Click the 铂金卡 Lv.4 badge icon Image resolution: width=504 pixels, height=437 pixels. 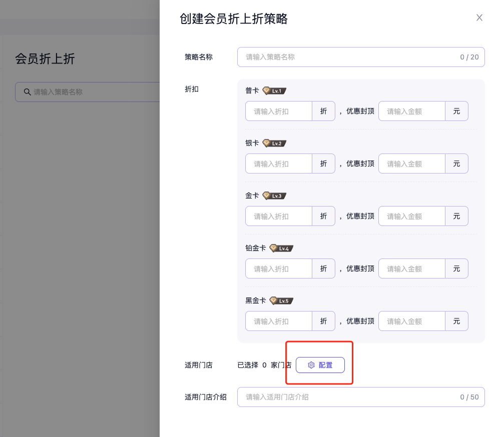(x=281, y=248)
